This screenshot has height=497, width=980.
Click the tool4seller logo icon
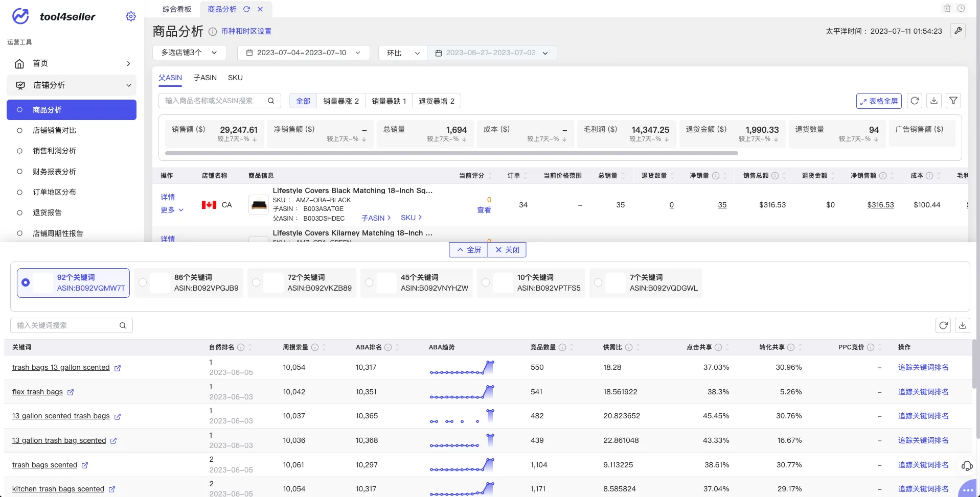20,16
